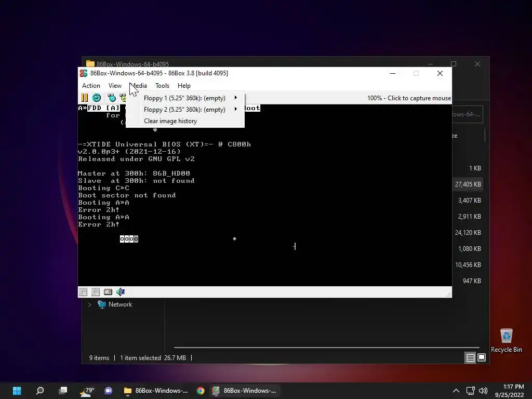Click the emulated display to capture mouse
532x399 pixels.
click(264, 195)
